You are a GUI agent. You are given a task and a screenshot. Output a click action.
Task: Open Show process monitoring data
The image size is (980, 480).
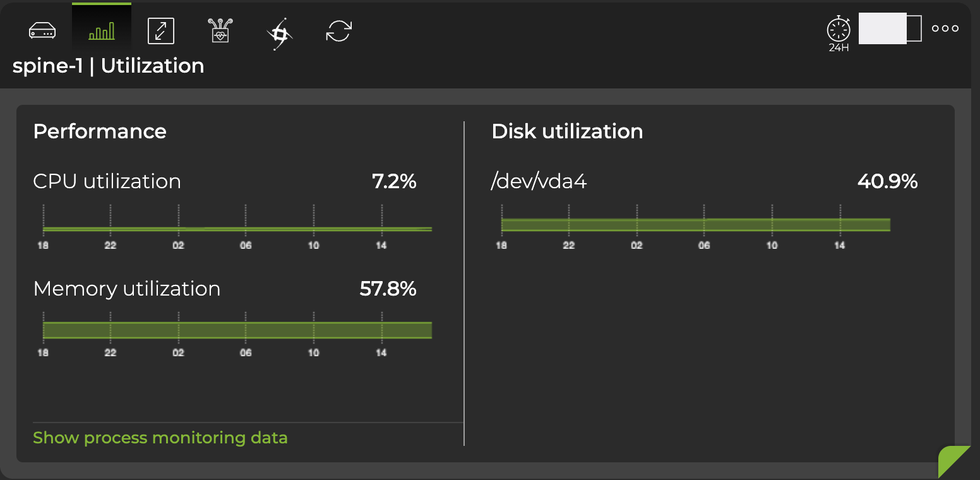160,438
